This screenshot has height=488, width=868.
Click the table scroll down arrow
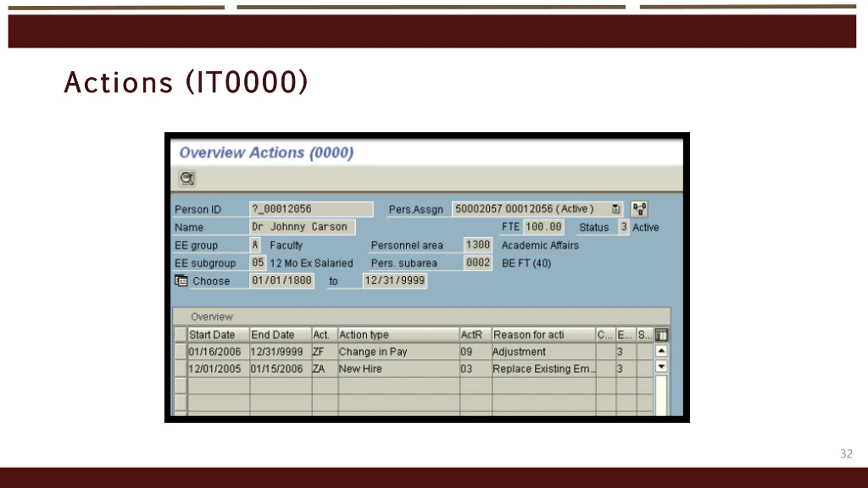click(661, 366)
